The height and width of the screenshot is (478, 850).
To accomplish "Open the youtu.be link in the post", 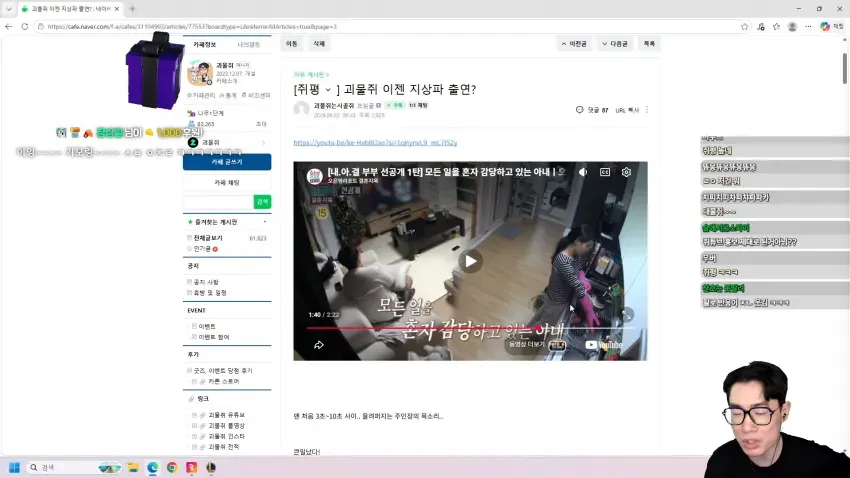I will 375,143.
